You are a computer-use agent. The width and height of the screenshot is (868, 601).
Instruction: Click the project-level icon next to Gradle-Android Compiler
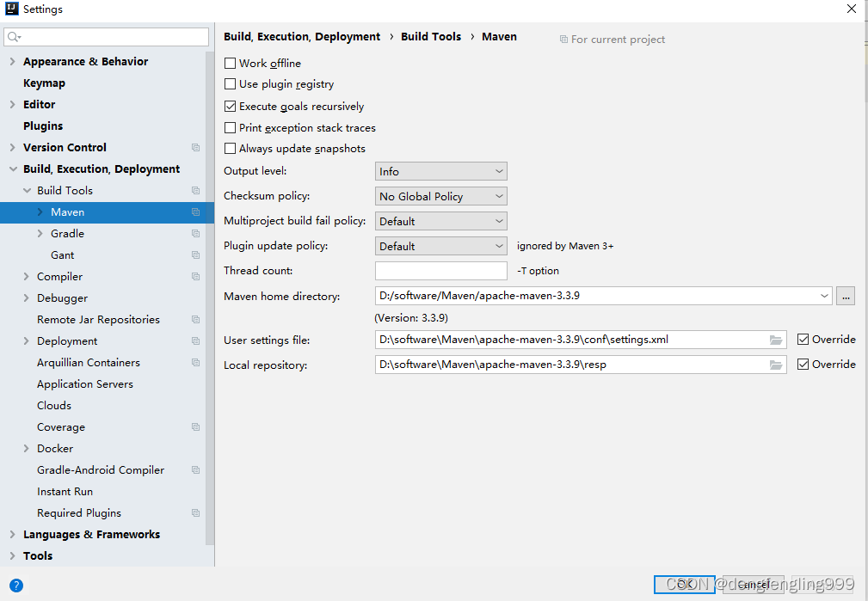click(195, 469)
